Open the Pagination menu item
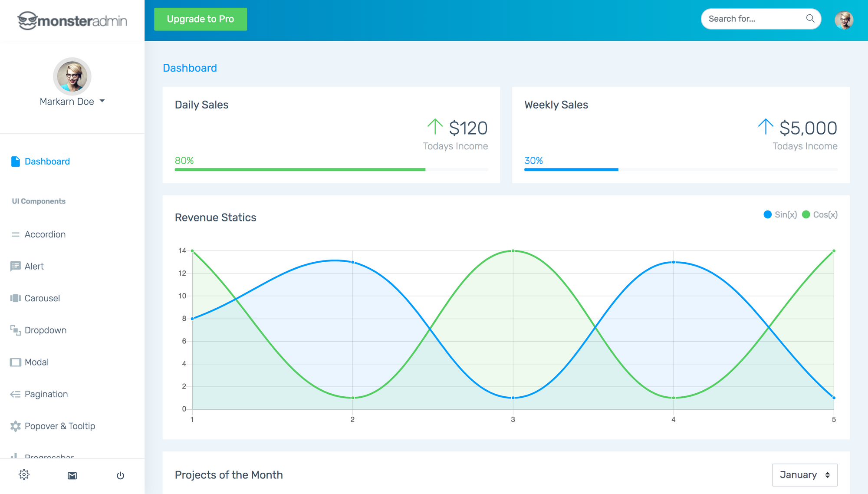 [46, 394]
